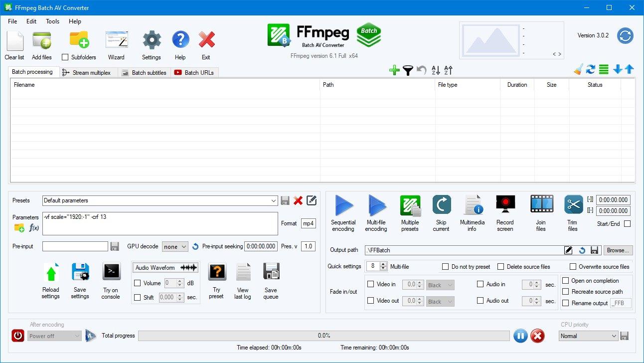The width and height of the screenshot is (644, 363).
Task: Click the Audio Waveform button
Action: point(165,268)
